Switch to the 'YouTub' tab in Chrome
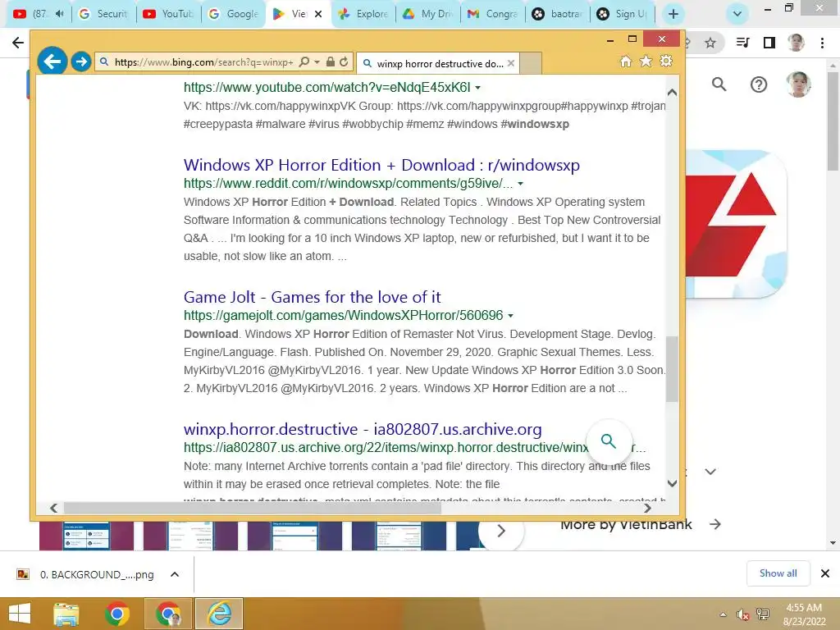Image resolution: width=840 pixels, height=630 pixels. tap(169, 14)
